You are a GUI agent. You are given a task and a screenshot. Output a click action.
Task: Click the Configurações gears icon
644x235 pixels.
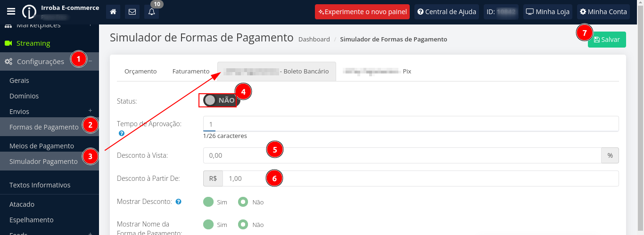(x=8, y=61)
